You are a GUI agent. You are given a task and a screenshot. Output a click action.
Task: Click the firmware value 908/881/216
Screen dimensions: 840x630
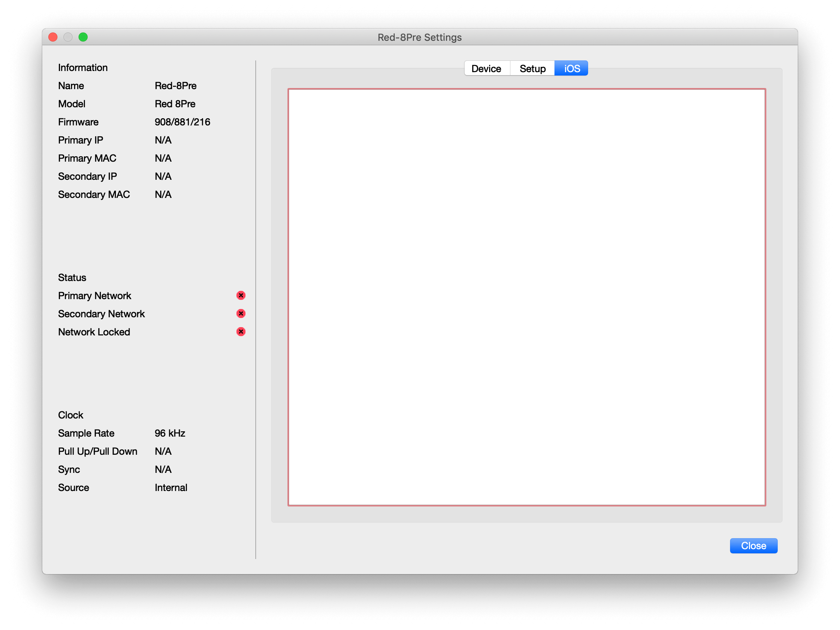pyautogui.click(x=182, y=122)
